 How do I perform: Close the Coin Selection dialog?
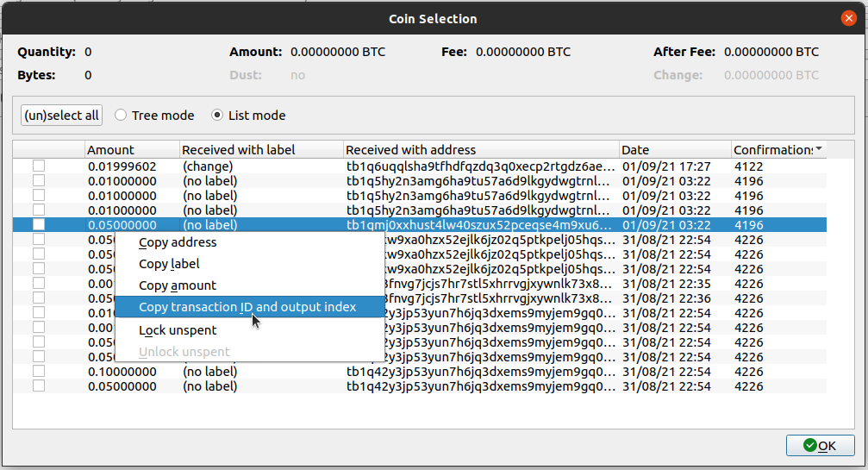(848, 17)
